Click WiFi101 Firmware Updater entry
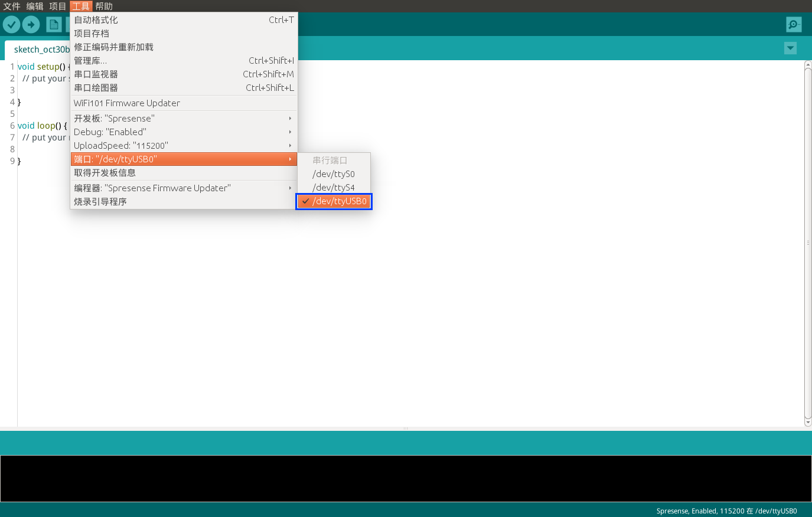This screenshot has width=812, height=517. click(x=127, y=103)
